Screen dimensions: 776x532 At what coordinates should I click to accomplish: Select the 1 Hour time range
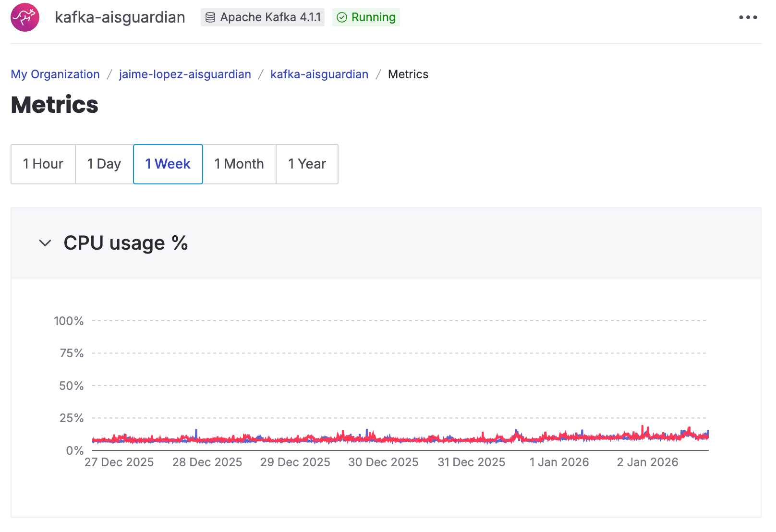coord(43,164)
